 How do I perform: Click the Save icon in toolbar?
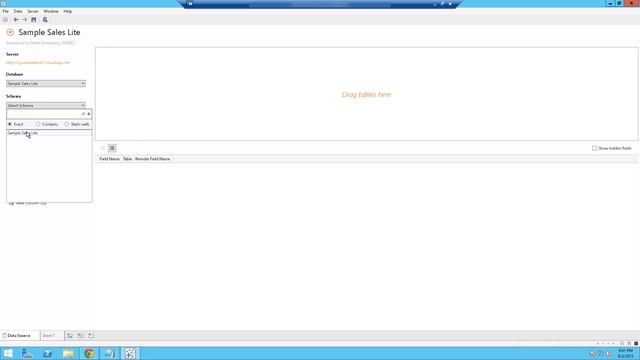(x=34, y=20)
